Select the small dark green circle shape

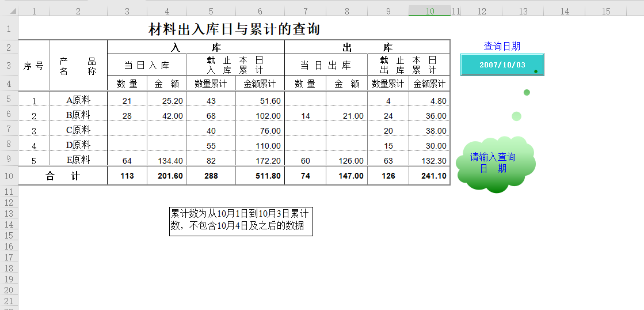(x=527, y=92)
